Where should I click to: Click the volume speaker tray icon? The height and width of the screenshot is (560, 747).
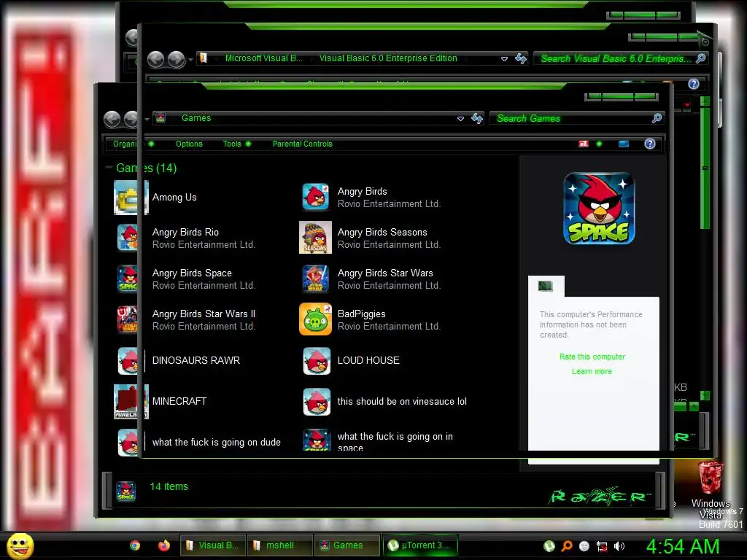tap(619, 546)
